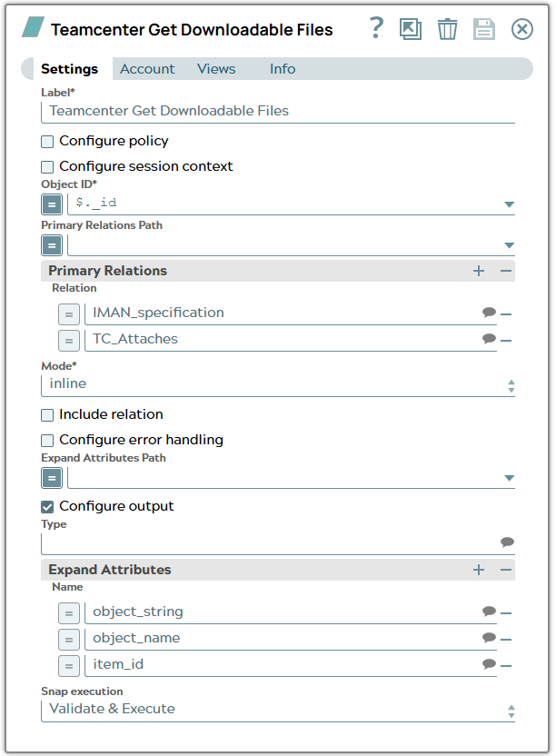Add a row to Primary Relations
556x756 pixels.
(x=479, y=271)
